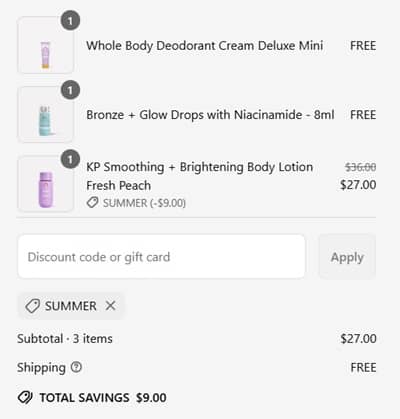This screenshot has height=419, width=400.
Task: Click quantity badge on KP Body Lotion
Action: coord(70,159)
